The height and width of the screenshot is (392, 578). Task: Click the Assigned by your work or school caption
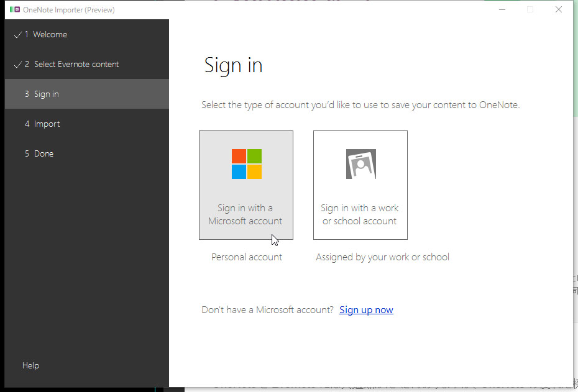382,257
